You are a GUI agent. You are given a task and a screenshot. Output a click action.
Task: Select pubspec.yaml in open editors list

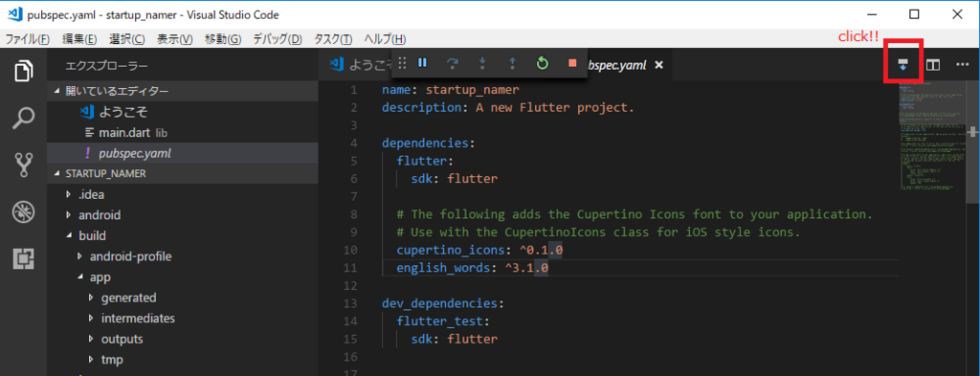point(183,153)
